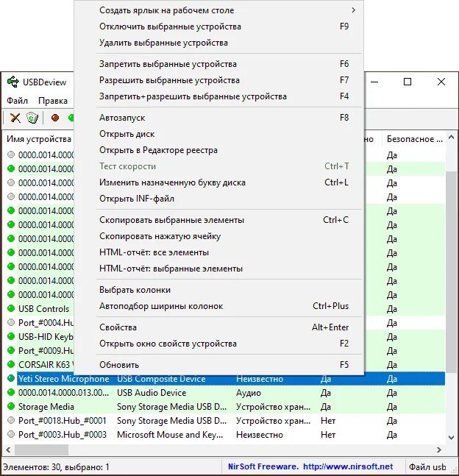Click 'Запретить+разрешить выбранные устройства'
This screenshot has height=476, width=459.
219,96
